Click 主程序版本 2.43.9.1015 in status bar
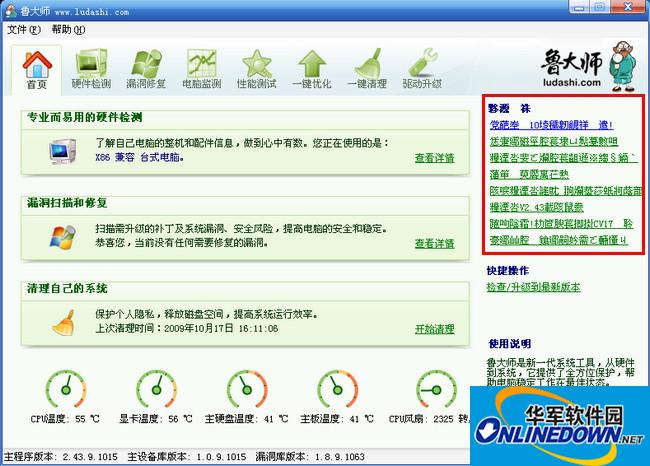Viewport: 650px width, 466px height. [61, 457]
